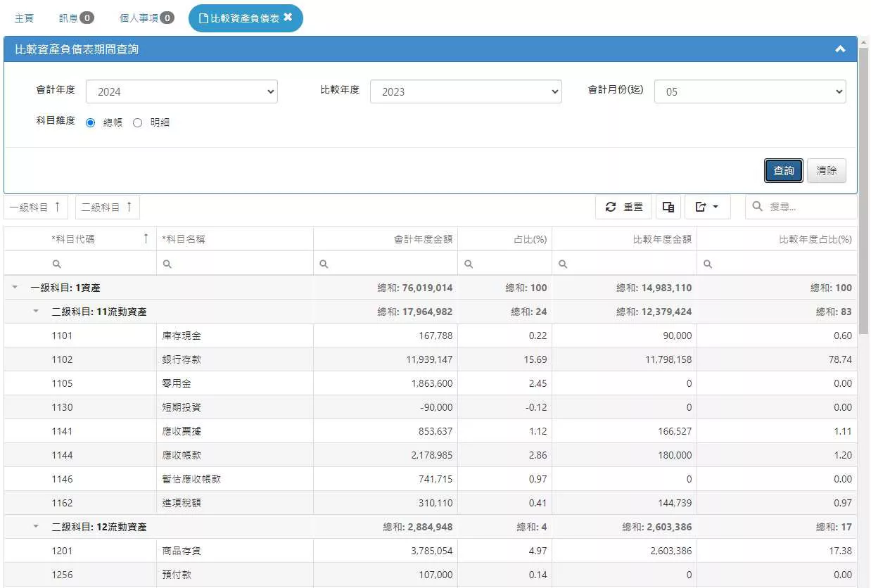Viewport: 871px width, 588px height.
Task: Click the group total 總和: 17,964,982
Action: (x=415, y=312)
